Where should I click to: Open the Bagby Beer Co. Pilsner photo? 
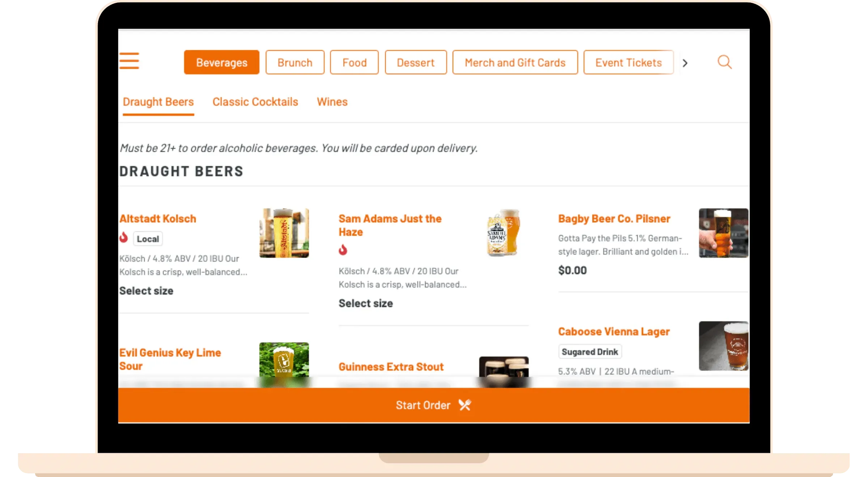tap(724, 233)
